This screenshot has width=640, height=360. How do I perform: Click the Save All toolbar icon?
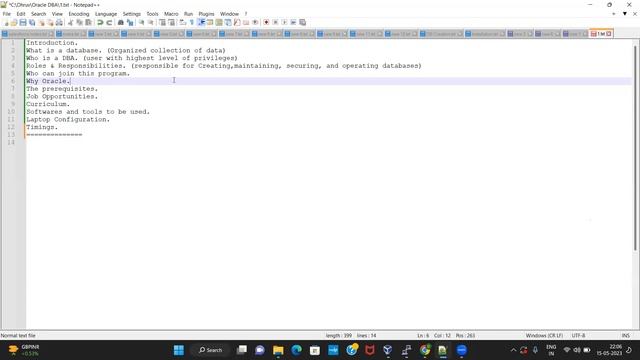tap(32, 22)
